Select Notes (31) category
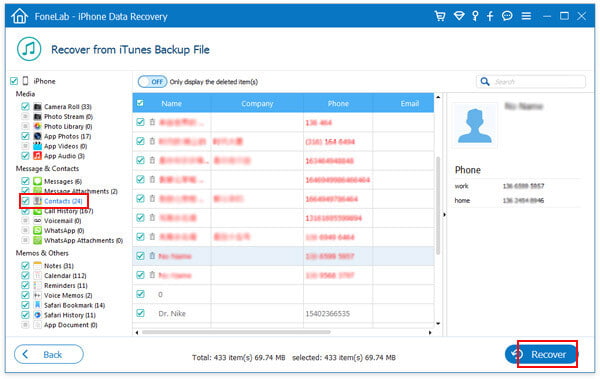 [x=59, y=266]
